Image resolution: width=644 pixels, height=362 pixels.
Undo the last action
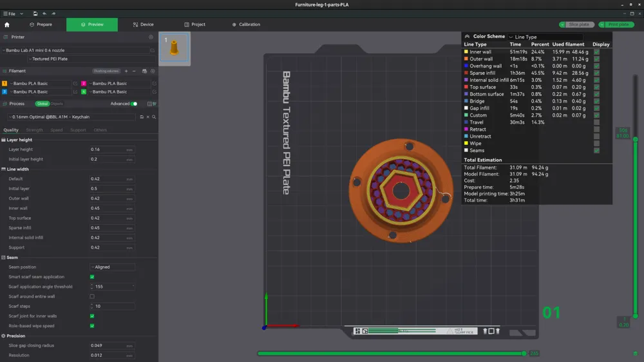click(x=44, y=14)
